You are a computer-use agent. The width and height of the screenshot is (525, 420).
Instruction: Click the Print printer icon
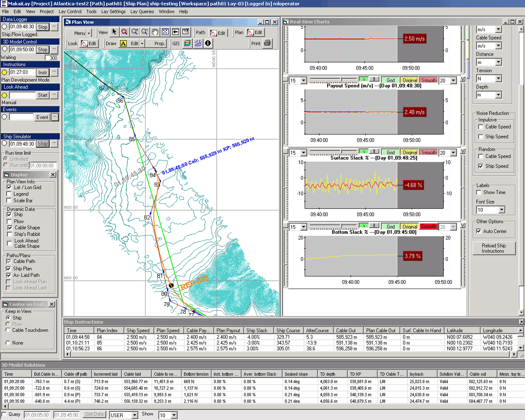pyautogui.click(x=267, y=43)
